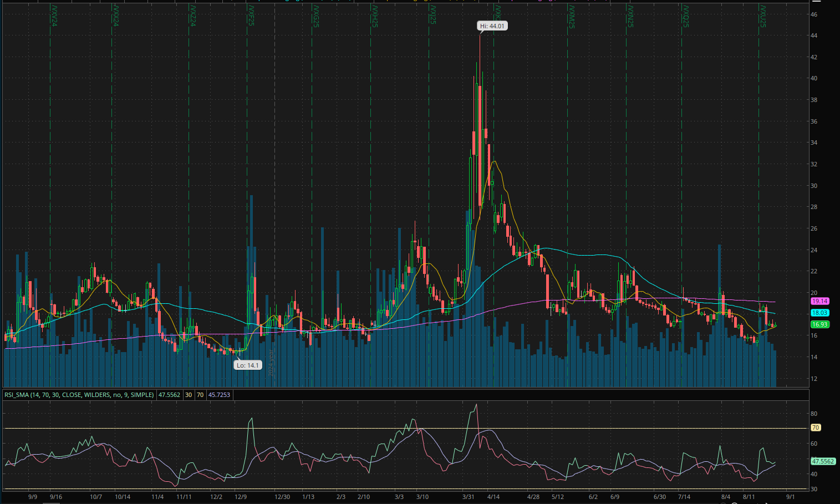Image resolution: width=840 pixels, height=504 pixels.
Task: Click the 3/31 date on time axis
Action: click(x=469, y=497)
